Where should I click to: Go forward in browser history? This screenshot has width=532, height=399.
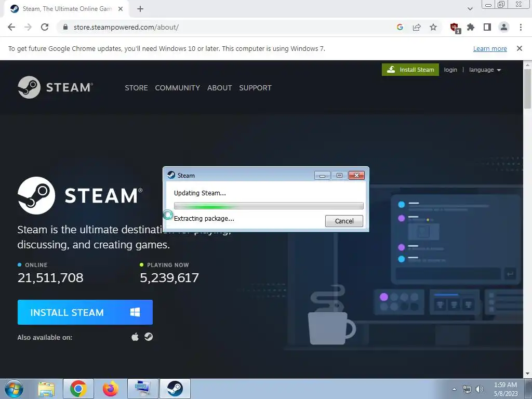(28, 27)
